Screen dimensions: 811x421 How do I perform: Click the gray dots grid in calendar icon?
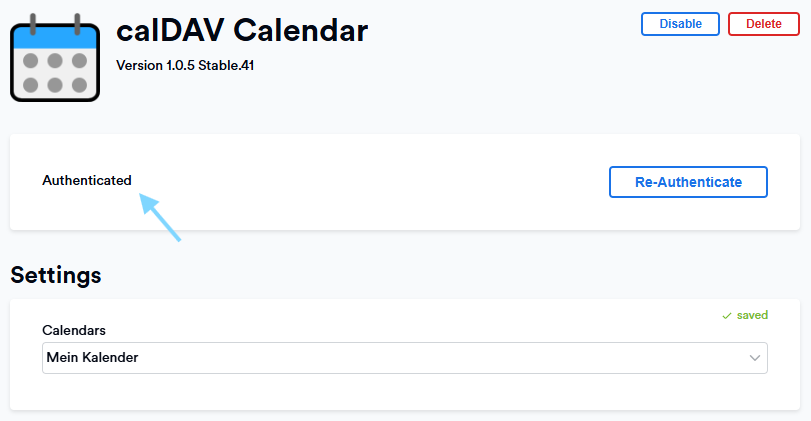coord(55,73)
